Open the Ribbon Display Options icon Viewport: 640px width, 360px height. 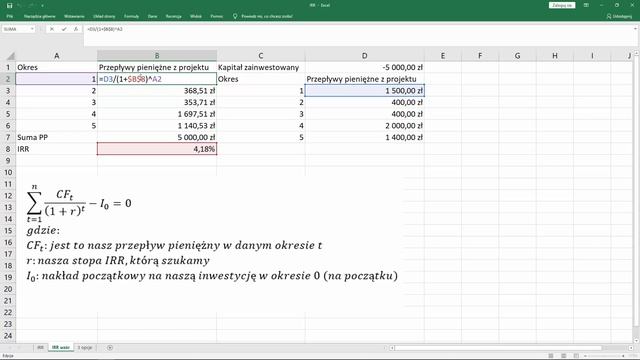click(x=586, y=5)
